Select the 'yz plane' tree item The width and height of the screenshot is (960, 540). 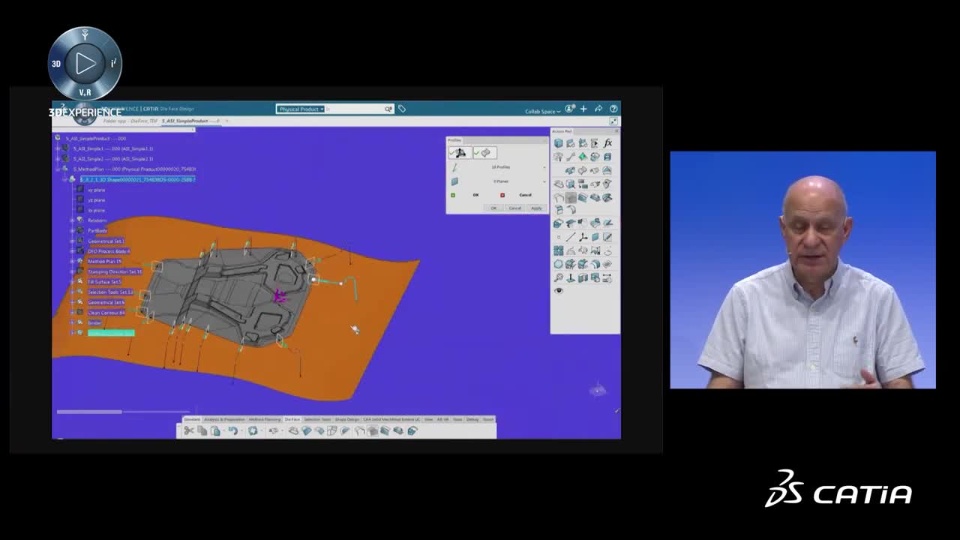96,200
